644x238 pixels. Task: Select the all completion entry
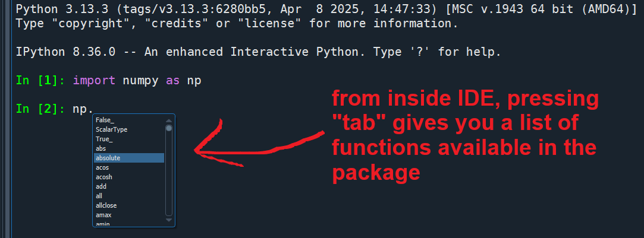129,196
